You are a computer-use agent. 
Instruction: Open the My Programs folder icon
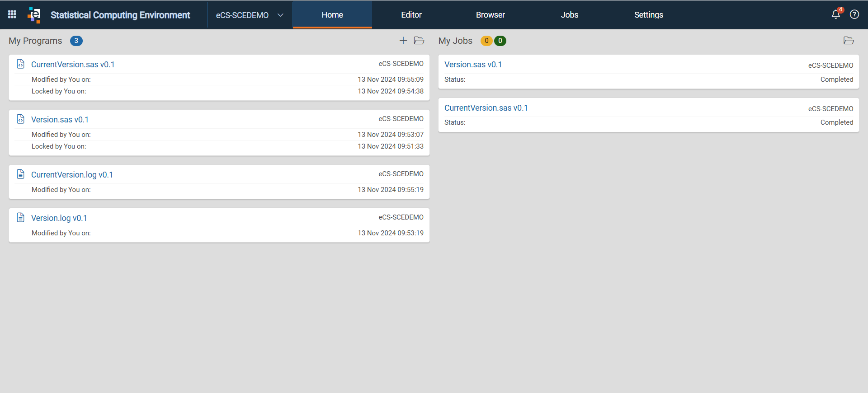point(419,41)
